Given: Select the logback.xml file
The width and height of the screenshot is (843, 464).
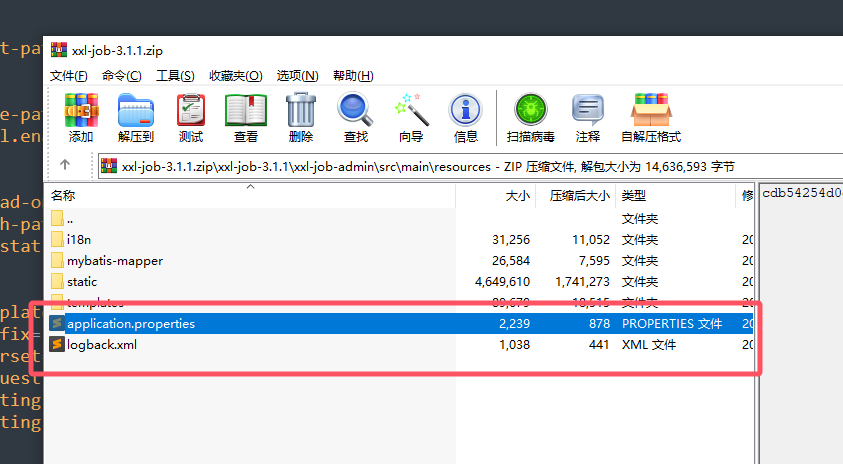Looking at the screenshot, I should point(101,345).
